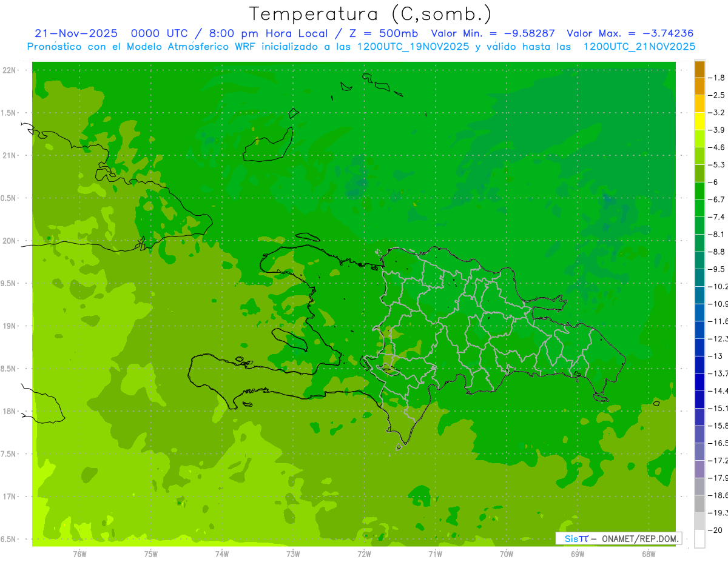This screenshot has height=562, width=728.
Task: Click the '71W' longitude axis label
Action: (x=435, y=554)
